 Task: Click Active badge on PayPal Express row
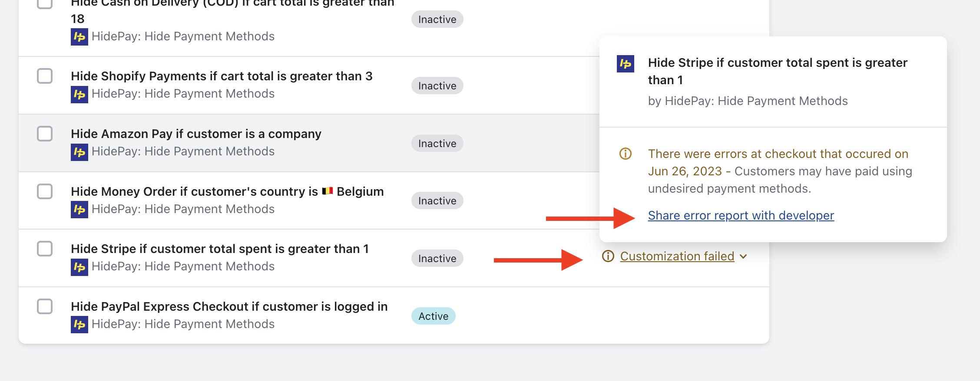pyautogui.click(x=434, y=316)
